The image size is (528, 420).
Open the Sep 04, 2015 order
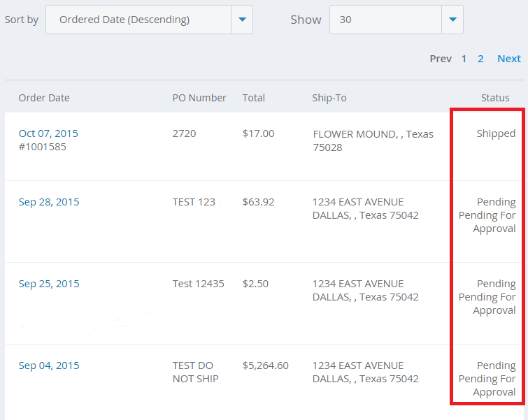click(49, 365)
